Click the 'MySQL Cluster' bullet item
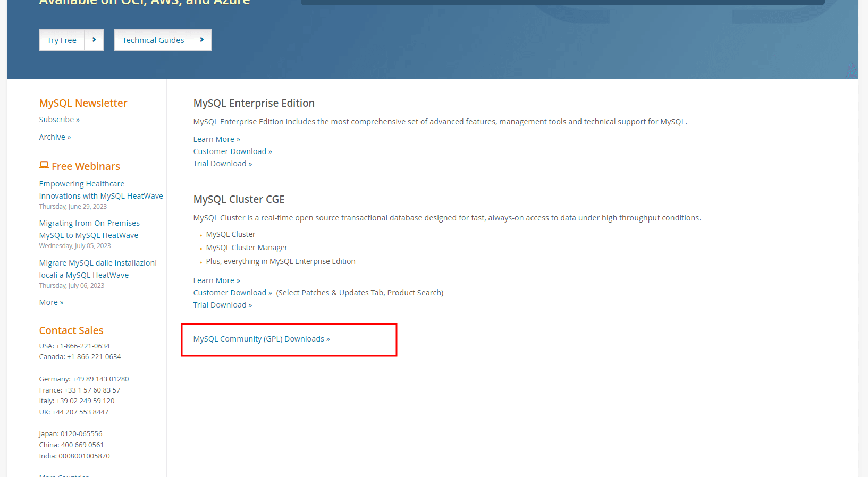 tap(231, 234)
